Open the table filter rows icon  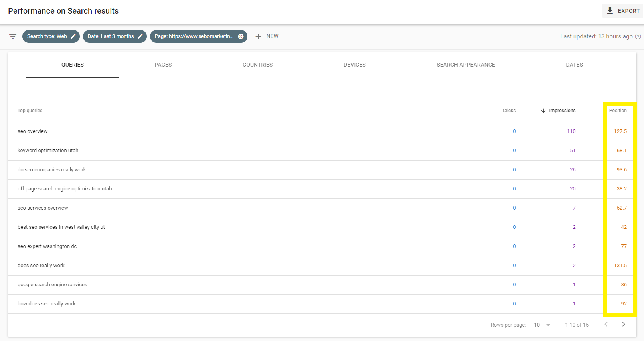point(622,87)
